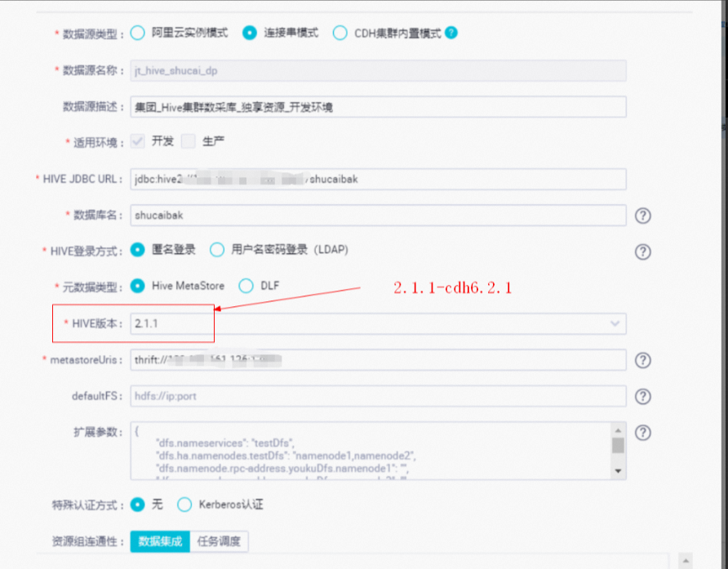Open help icon beside defaultFS
Viewport: 728px width, 569px height.
[642, 396]
